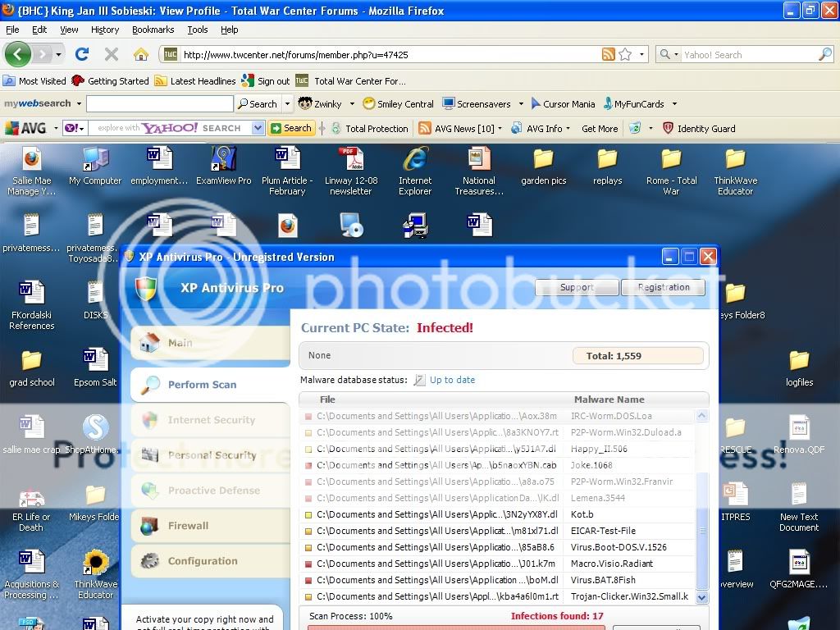Click the Identity Guard toolbar icon
The height and width of the screenshot is (630, 840).
point(668,129)
